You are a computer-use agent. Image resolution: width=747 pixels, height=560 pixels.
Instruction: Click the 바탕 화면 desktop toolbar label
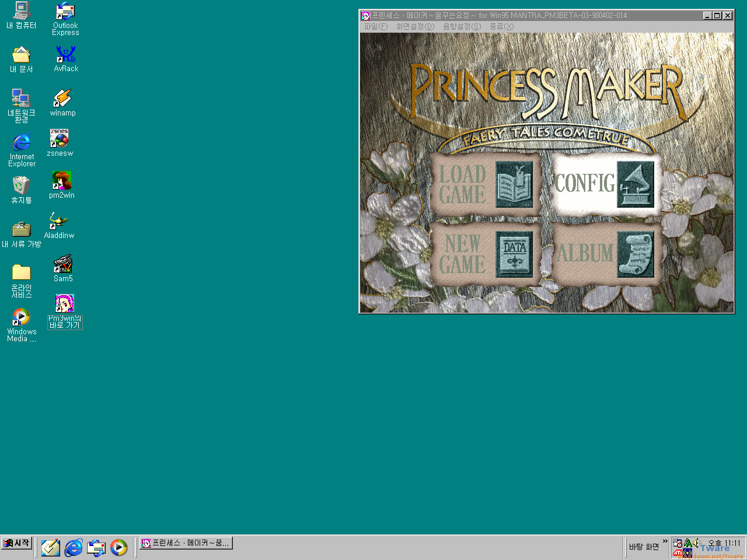click(x=644, y=547)
